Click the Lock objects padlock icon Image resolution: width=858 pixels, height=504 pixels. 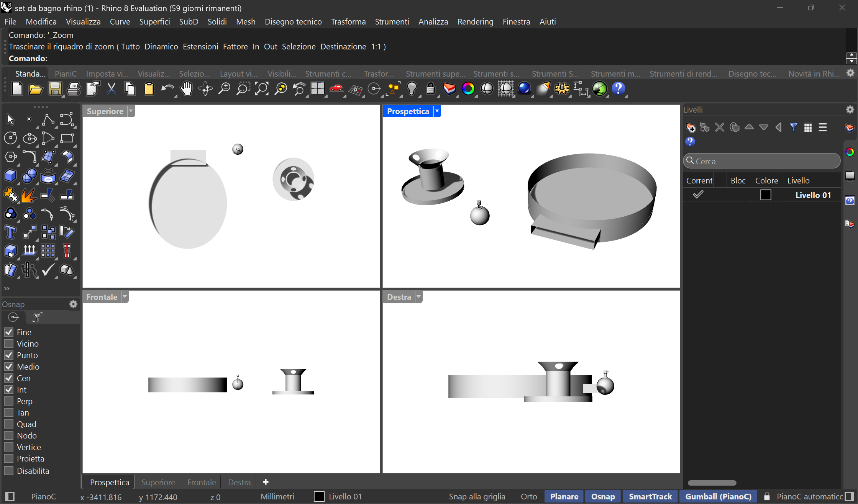coord(431,89)
